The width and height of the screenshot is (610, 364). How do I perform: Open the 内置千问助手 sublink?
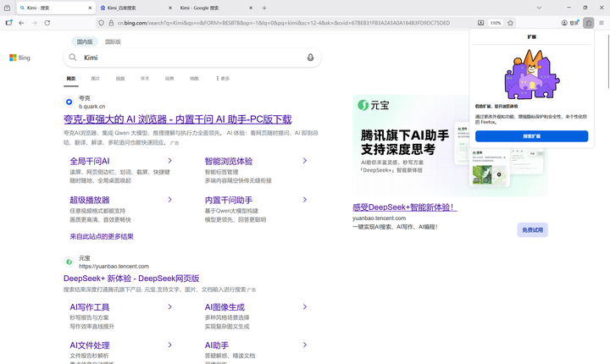pyautogui.click(x=229, y=200)
